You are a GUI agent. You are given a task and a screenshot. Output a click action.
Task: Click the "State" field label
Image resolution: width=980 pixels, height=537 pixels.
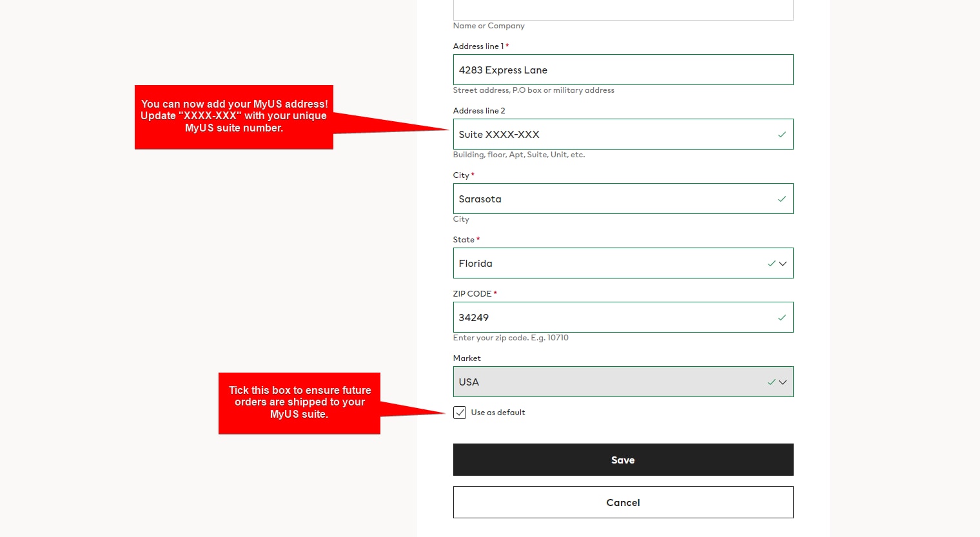[x=464, y=240]
